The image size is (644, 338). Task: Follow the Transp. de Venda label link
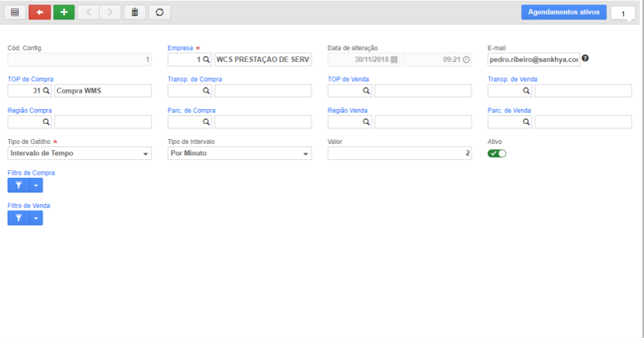(x=512, y=79)
